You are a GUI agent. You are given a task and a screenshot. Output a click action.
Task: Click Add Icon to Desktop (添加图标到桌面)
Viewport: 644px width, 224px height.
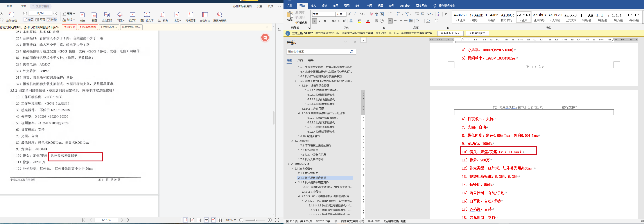pos(242,6)
